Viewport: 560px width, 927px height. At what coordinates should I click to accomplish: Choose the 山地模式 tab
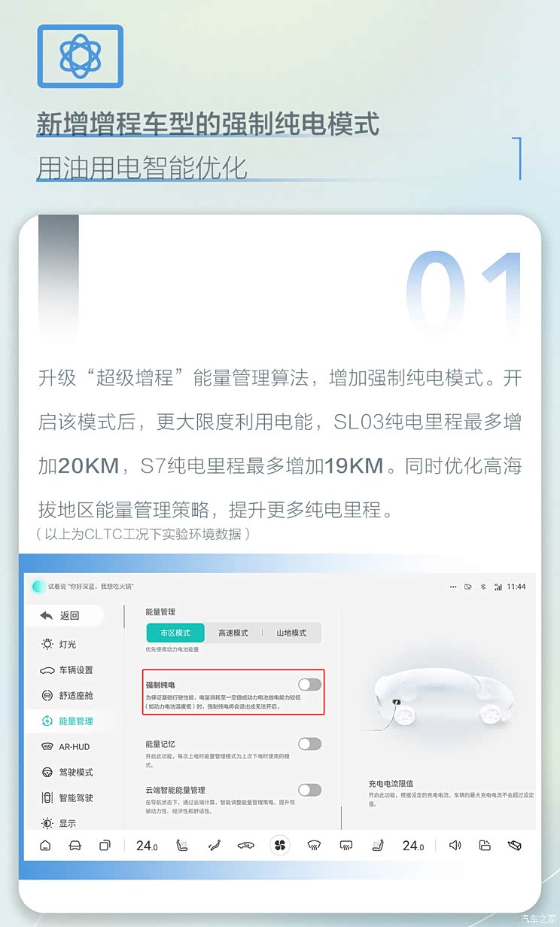tap(291, 633)
